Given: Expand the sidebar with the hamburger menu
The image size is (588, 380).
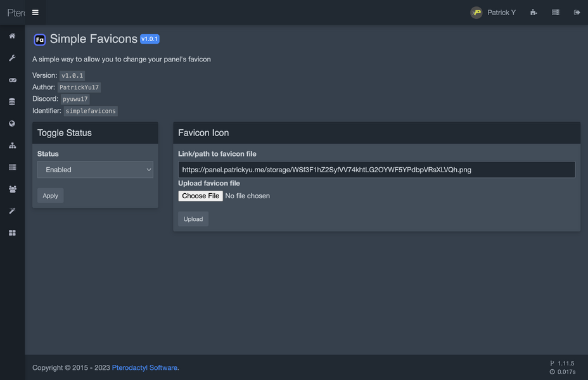Looking at the screenshot, I should tap(35, 12).
